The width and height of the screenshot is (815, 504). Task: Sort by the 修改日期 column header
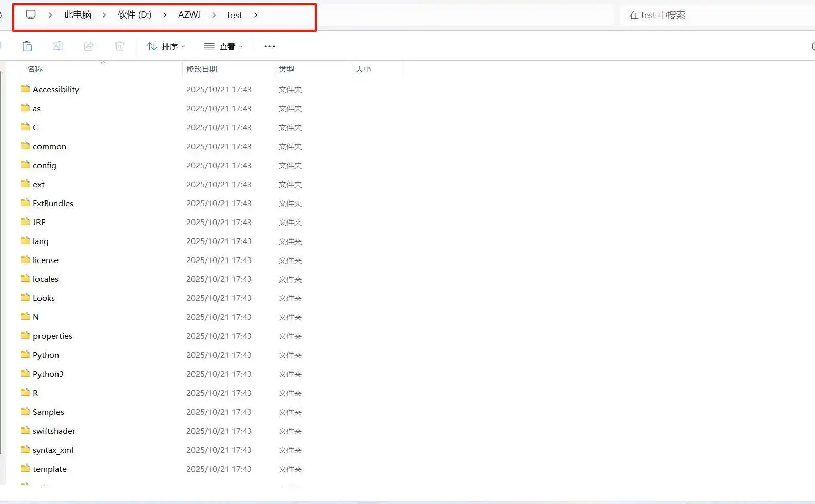pyautogui.click(x=202, y=69)
